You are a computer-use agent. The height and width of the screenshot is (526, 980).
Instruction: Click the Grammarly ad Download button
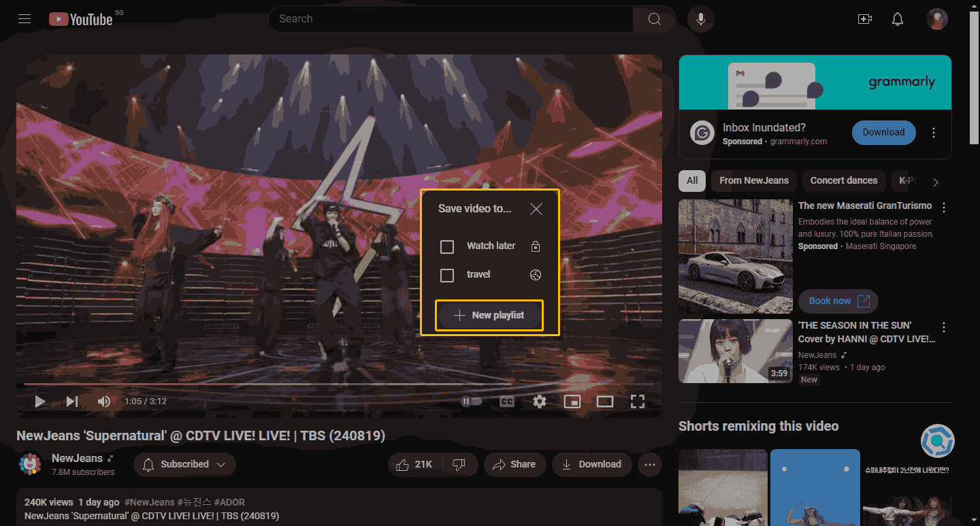[883, 133]
